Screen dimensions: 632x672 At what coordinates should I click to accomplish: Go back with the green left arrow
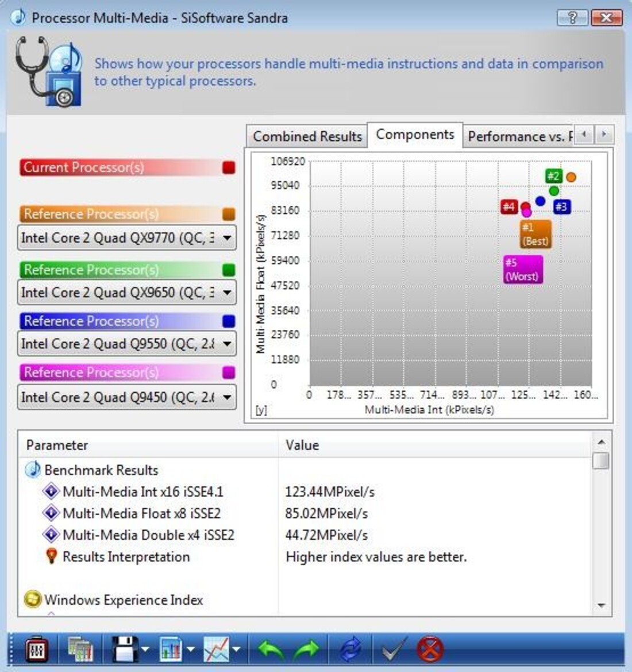tap(270, 651)
